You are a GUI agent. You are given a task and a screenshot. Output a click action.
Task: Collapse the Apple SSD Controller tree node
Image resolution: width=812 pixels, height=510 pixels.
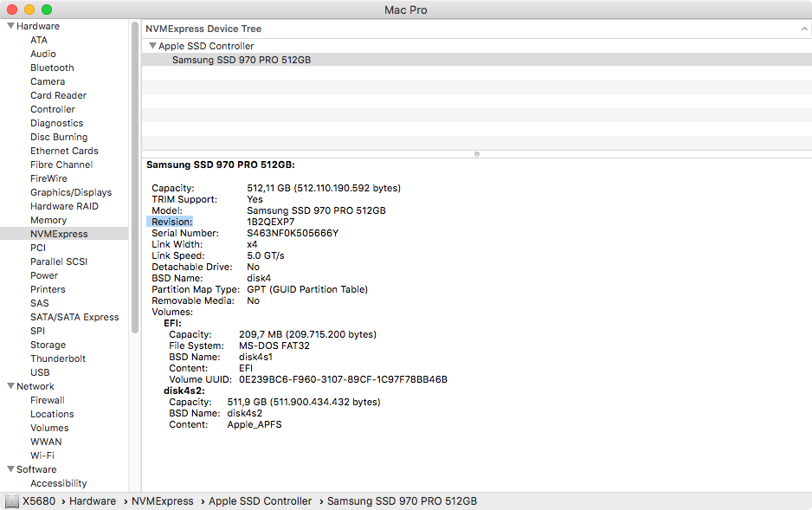tap(152, 46)
